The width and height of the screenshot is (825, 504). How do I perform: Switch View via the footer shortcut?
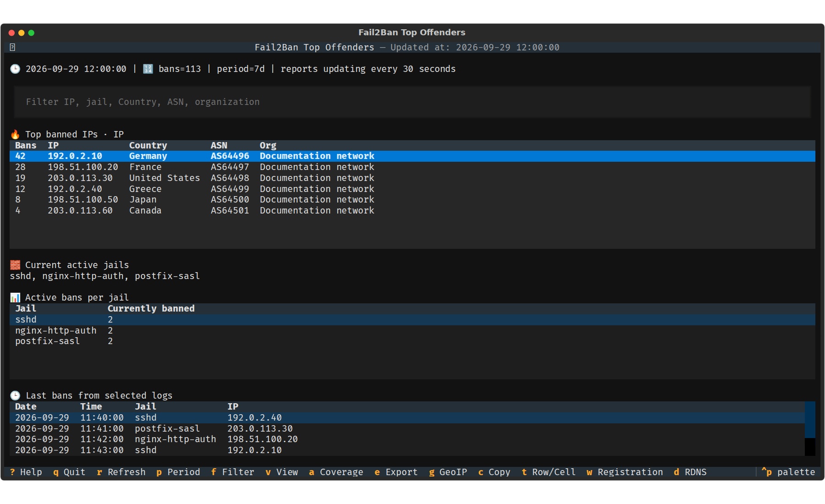click(282, 472)
